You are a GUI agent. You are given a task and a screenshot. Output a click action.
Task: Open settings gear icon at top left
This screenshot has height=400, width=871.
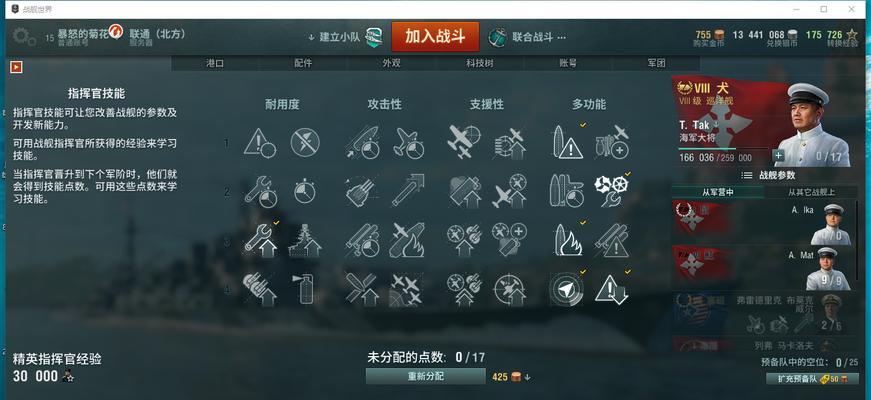[x=23, y=37]
